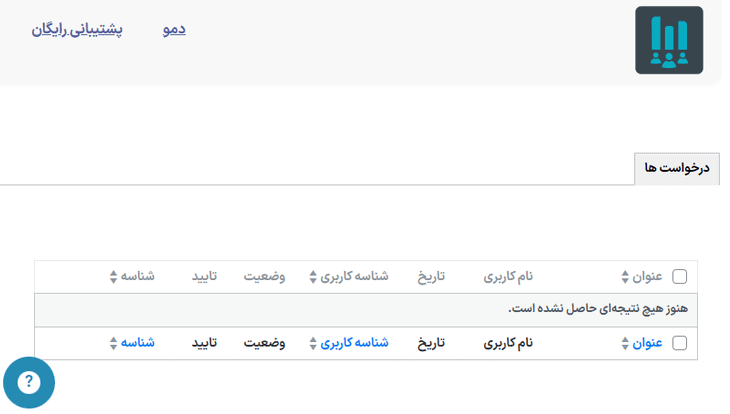The height and width of the screenshot is (414, 730).
Task: Sort by شناسه کاربری arrows in top header
Action: point(313,277)
